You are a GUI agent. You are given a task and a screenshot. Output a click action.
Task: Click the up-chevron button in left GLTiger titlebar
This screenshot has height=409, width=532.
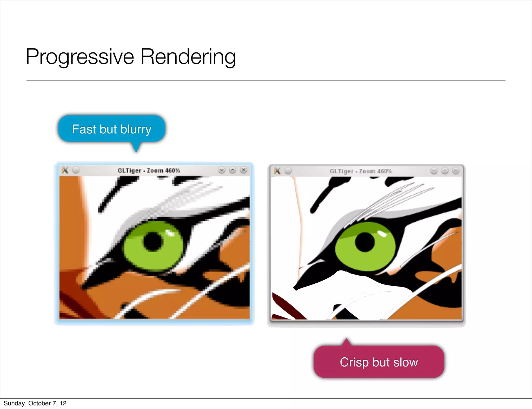point(233,170)
